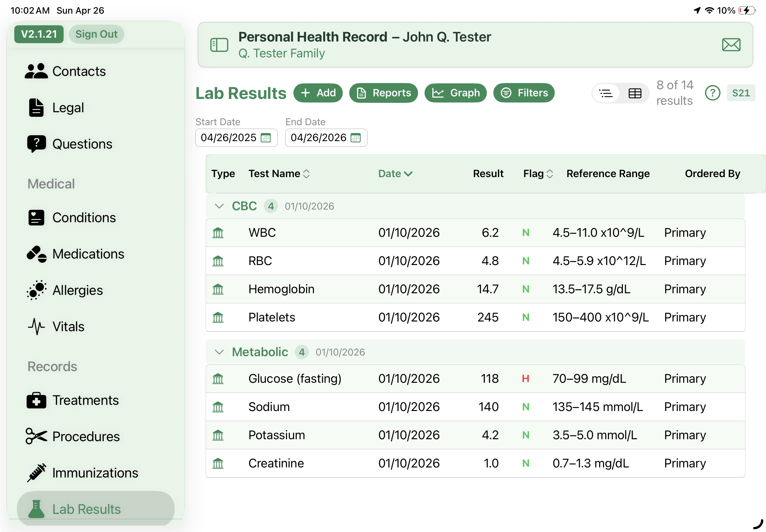Image resolution: width=766 pixels, height=532 pixels.
Task: Click the institution icon for Sodium
Action: pyautogui.click(x=218, y=407)
